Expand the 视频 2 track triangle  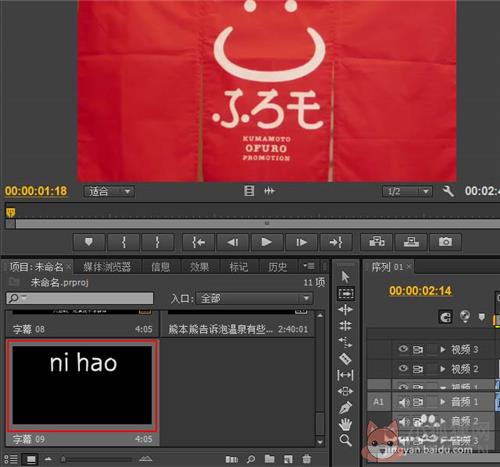pyautogui.click(x=443, y=369)
